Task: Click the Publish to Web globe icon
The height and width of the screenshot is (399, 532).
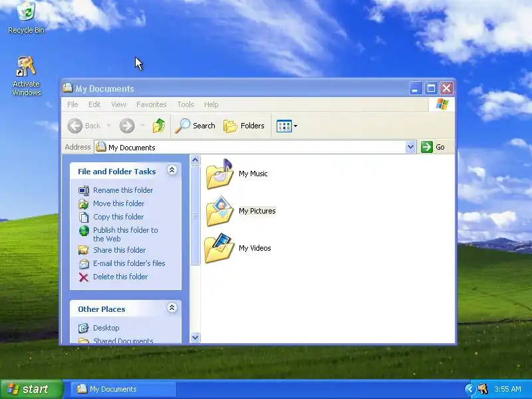Action: 84,231
